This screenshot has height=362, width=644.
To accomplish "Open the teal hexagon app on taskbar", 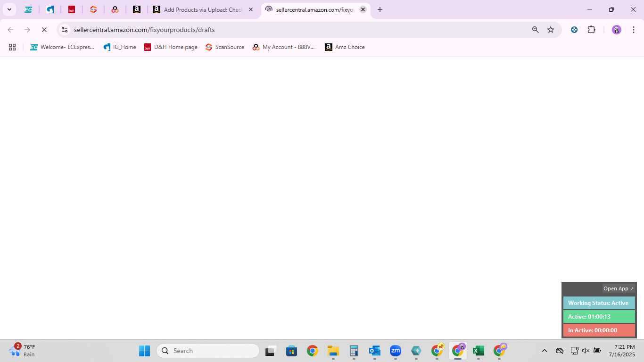I will [x=416, y=351].
